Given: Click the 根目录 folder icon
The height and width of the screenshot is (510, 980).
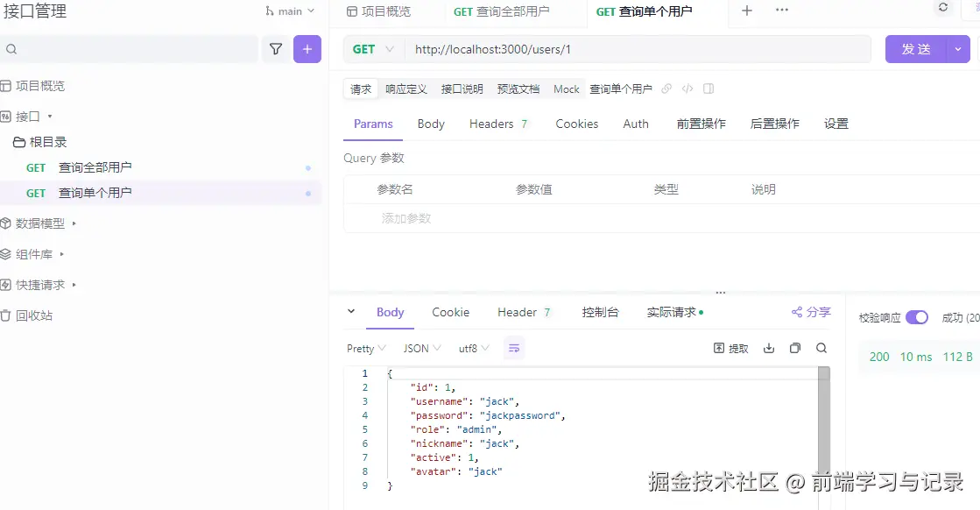Looking at the screenshot, I should tap(19, 143).
